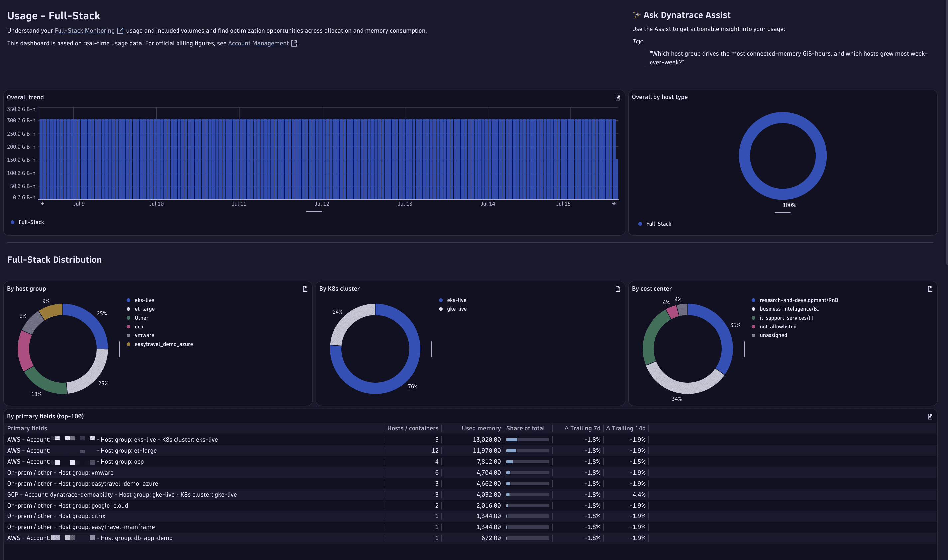948x560 pixels.
Task: Select the Host group: citrix row
Action: (x=471, y=516)
